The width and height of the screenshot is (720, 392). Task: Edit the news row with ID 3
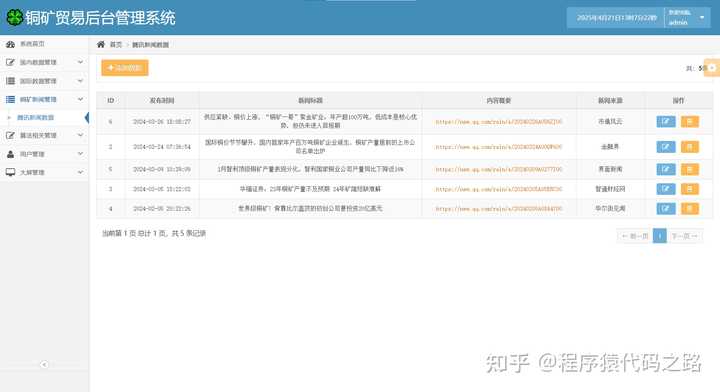click(666, 189)
